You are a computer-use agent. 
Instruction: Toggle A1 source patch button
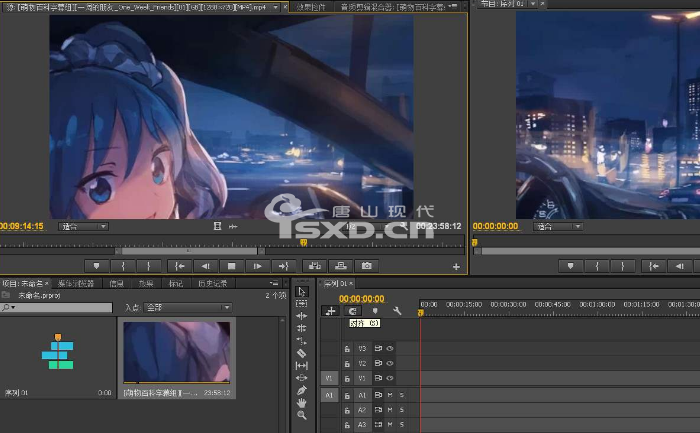pos(329,395)
